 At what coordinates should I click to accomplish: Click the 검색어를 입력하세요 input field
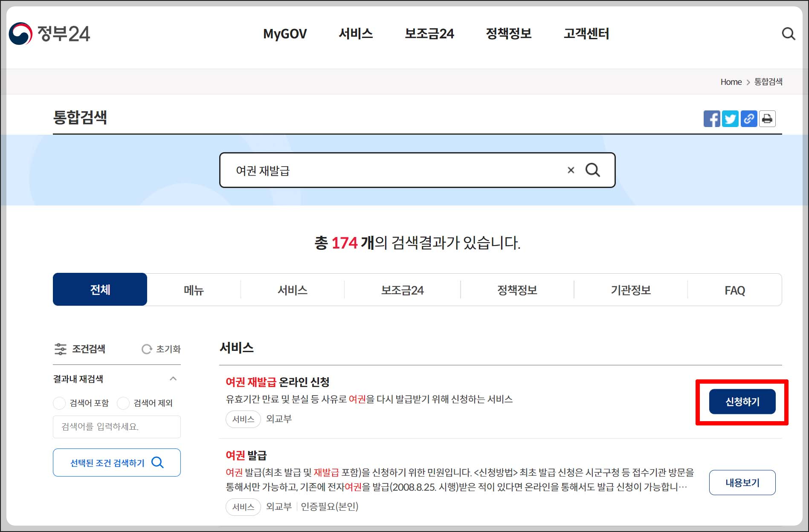tap(116, 427)
